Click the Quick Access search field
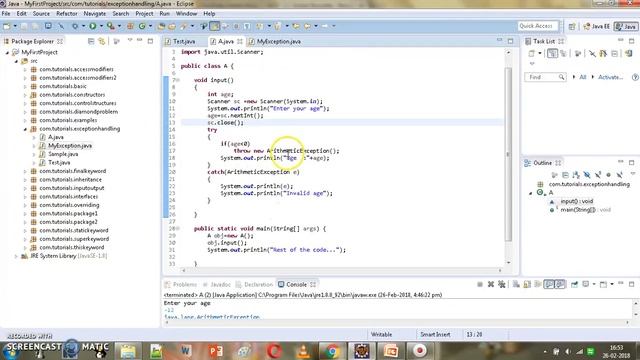The height and width of the screenshot is (360, 640). [538, 26]
